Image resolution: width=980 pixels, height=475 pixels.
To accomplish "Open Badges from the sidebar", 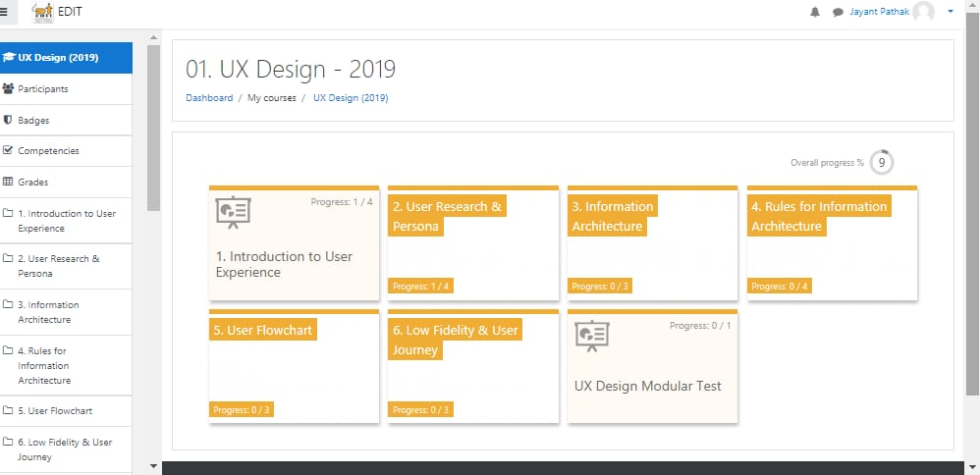I will point(33,121).
